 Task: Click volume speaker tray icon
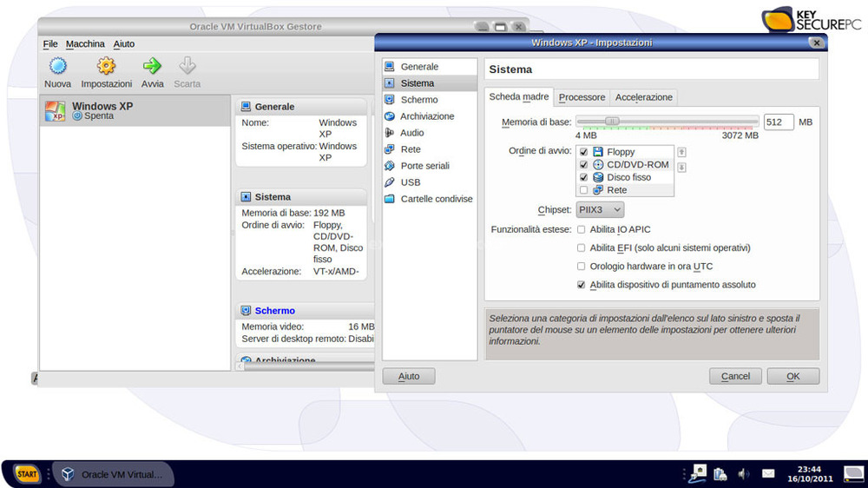(x=744, y=473)
